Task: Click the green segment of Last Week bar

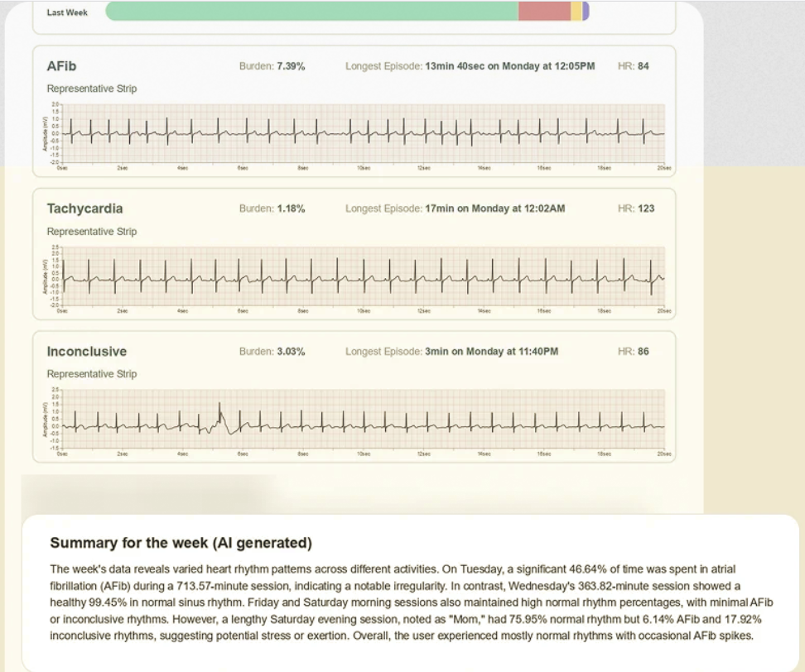Action: click(312, 11)
